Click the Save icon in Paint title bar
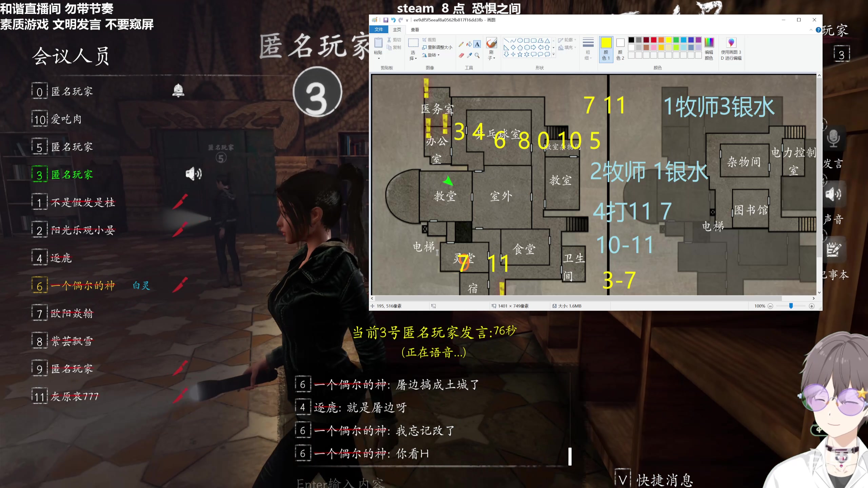Screen dimensions: 868x488 pos(386,20)
